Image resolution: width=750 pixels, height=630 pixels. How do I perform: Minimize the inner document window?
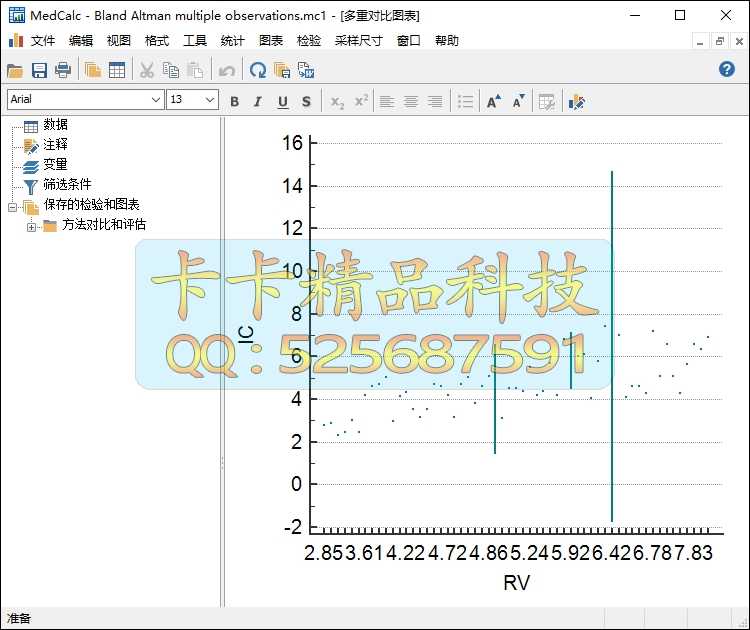click(x=700, y=42)
